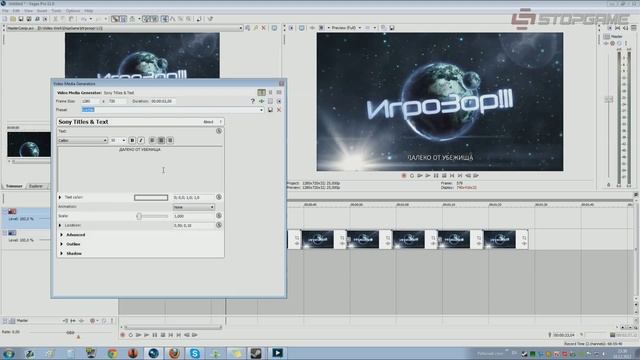This screenshot has width=640, height=360.
Task: Click the red Delete preset icon
Action: [x=279, y=110]
